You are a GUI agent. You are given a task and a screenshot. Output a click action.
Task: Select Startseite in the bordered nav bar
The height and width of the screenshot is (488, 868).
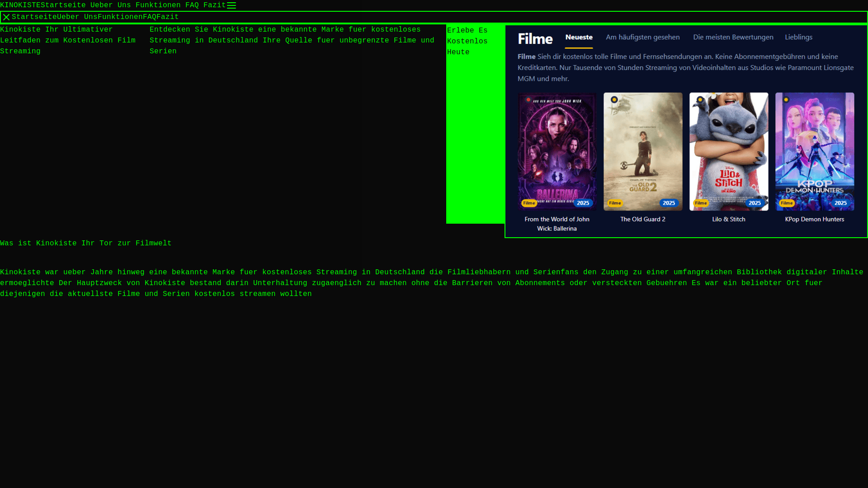(34, 17)
